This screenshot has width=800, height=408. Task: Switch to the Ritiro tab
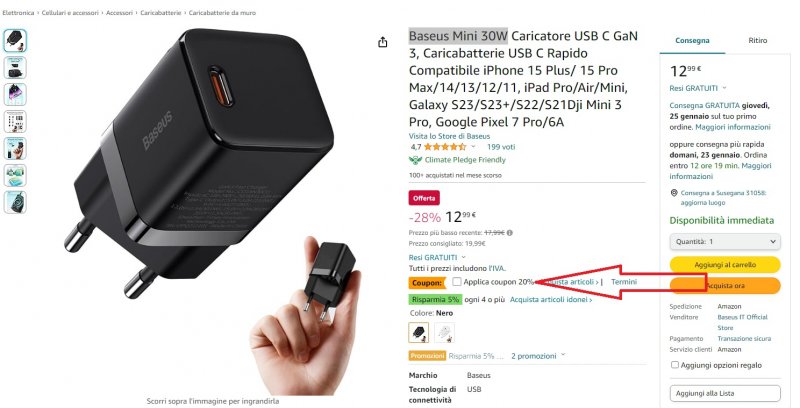coord(758,40)
